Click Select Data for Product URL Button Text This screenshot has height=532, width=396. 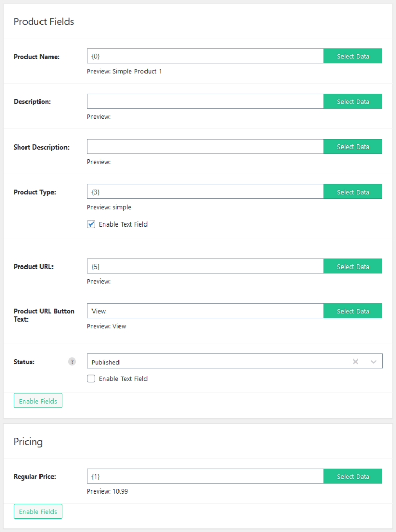click(353, 311)
